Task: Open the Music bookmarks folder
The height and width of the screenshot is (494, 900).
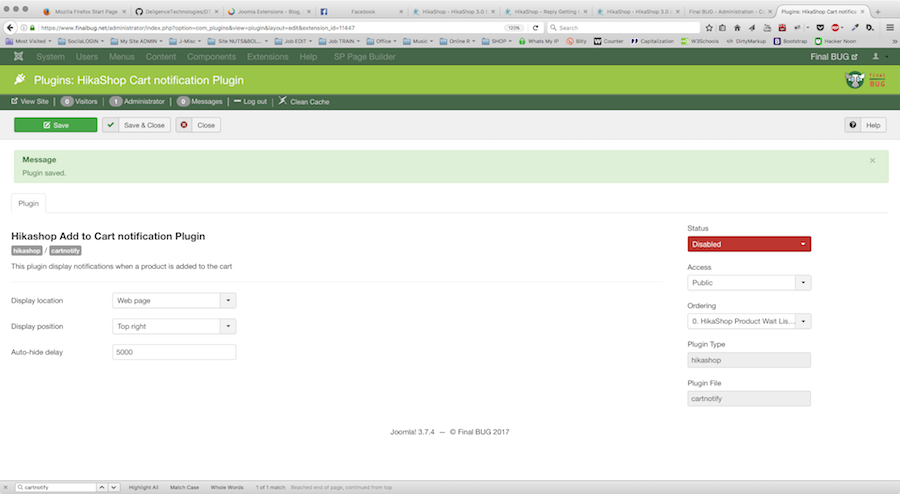Action: pos(418,41)
